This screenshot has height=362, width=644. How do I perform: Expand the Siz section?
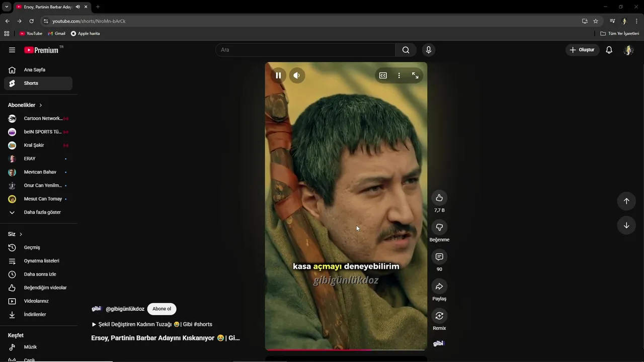15,234
